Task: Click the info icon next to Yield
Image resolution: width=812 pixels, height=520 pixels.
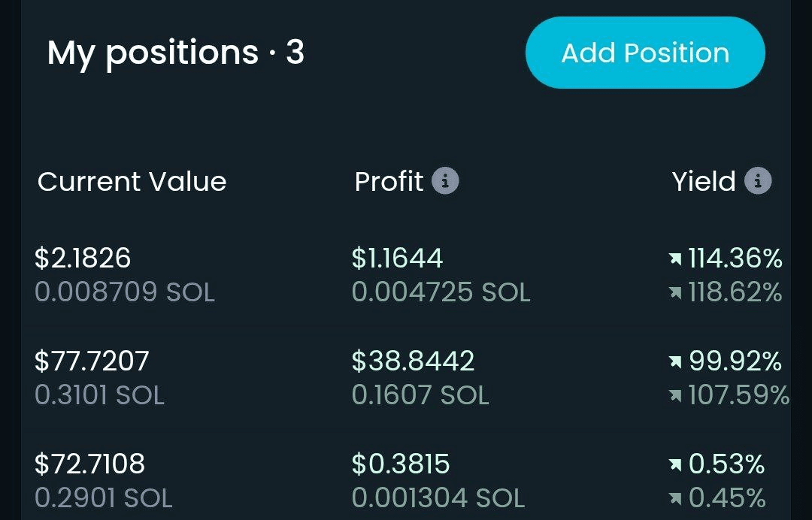Action: 758,181
